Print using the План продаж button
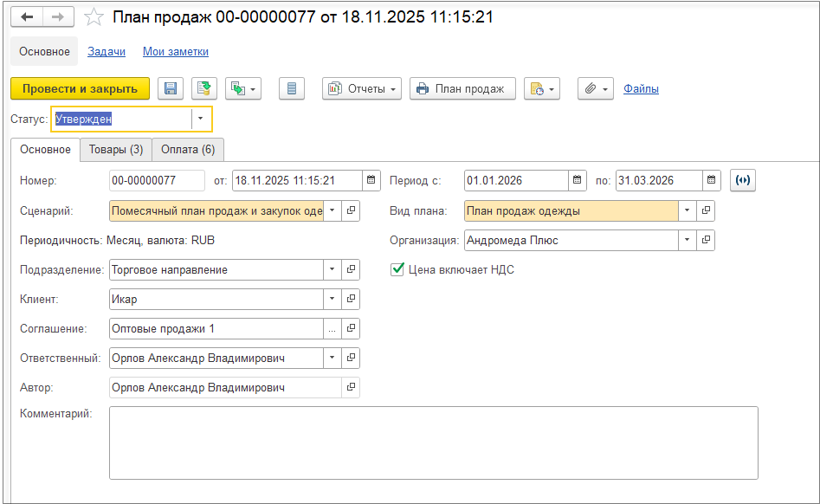The height and width of the screenshot is (504, 820). [462, 89]
